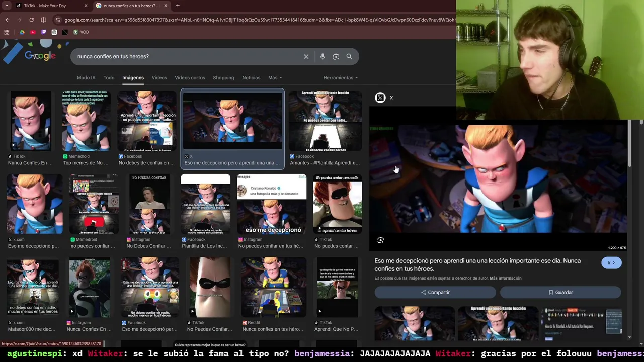
Task: Open the Videos cortos tab
Action: [190, 78]
